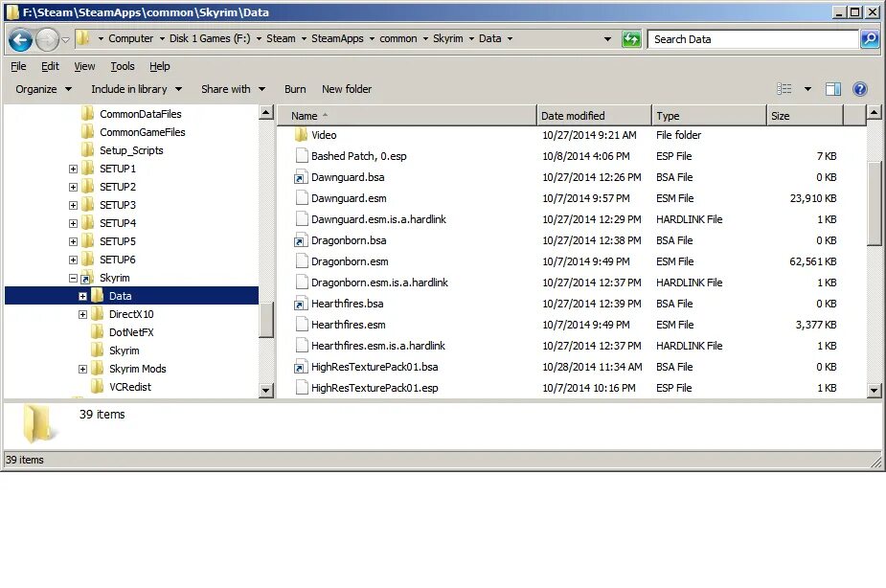
Task: Click file list scrollbar down arrow
Action: coord(875,390)
